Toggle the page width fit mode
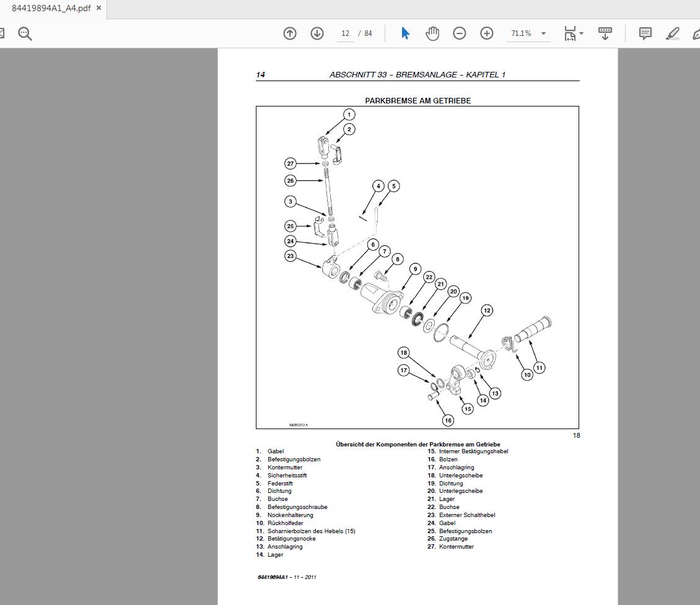This screenshot has width=700, height=605. click(x=569, y=33)
